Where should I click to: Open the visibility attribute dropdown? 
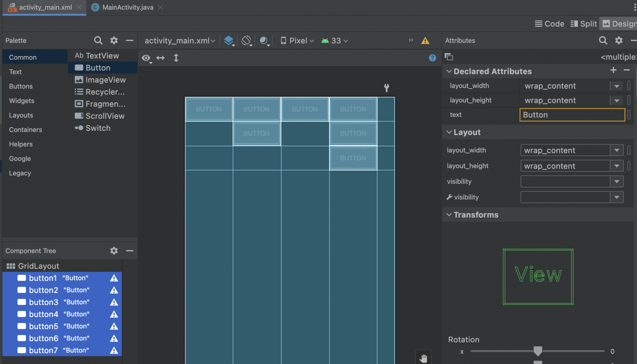pyautogui.click(x=617, y=181)
